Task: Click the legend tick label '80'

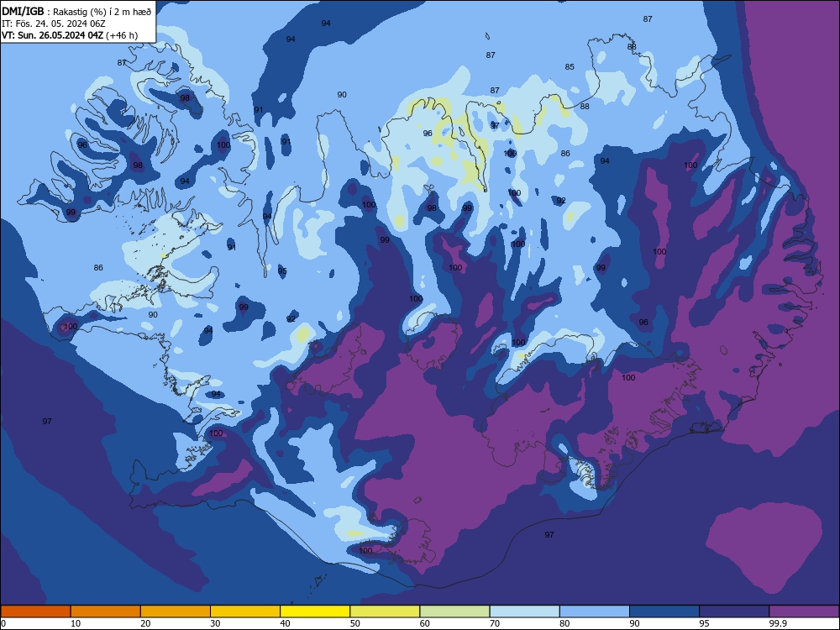Action: click(x=565, y=623)
